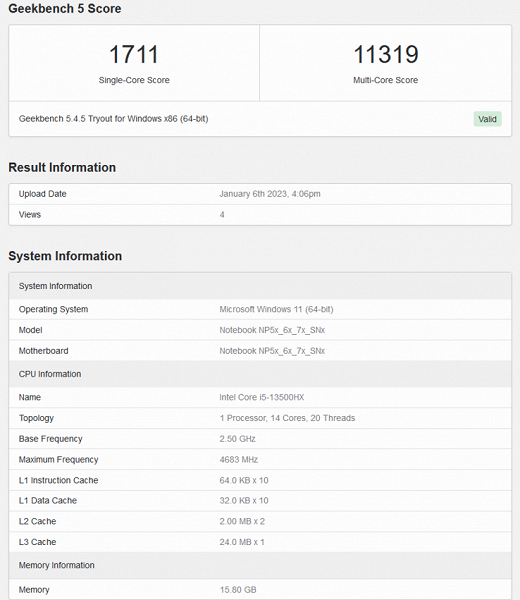
Task: Click the 32.0 KB x 10 value
Action: tap(244, 501)
